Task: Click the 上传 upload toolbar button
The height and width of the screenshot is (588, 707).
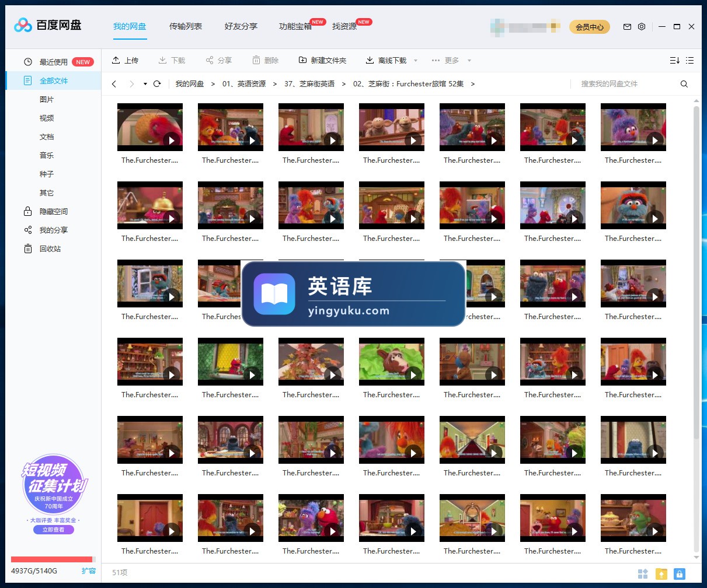Action: 125,60
